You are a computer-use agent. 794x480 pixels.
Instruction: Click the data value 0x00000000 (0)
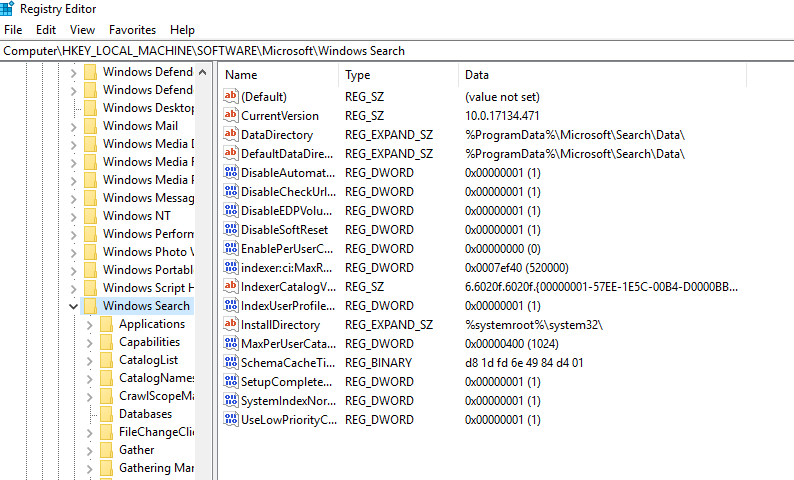point(502,249)
